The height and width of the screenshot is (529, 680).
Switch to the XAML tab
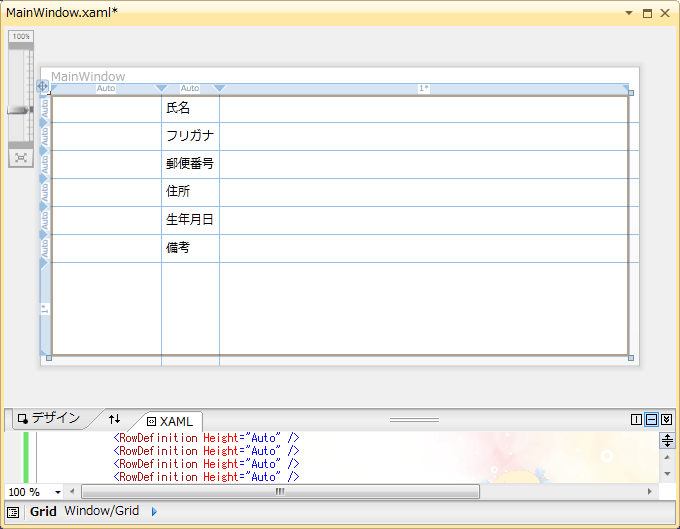click(x=170, y=421)
